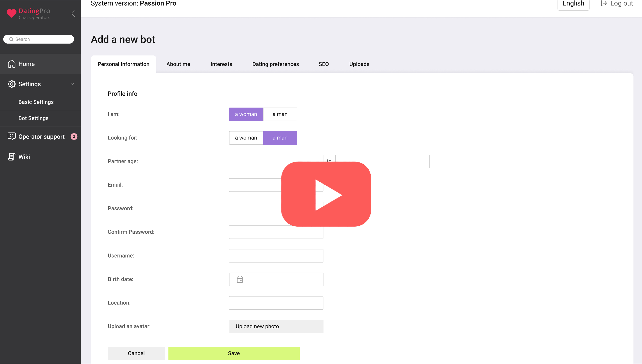This screenshot has width=642, height=364.
Task: Click the Settings gear icon
Action: pyautogui.click(x=11, y=84)
